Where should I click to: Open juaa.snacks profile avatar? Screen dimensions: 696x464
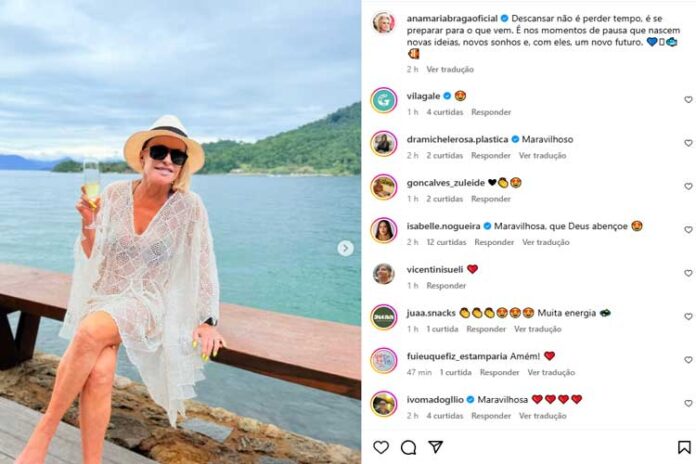pos(384,316)
